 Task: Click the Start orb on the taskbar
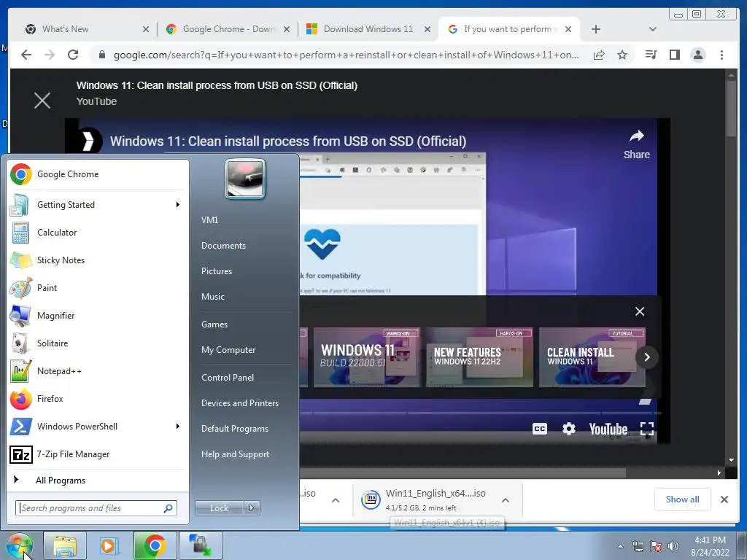pyautogui.click(x=19, y=545)
